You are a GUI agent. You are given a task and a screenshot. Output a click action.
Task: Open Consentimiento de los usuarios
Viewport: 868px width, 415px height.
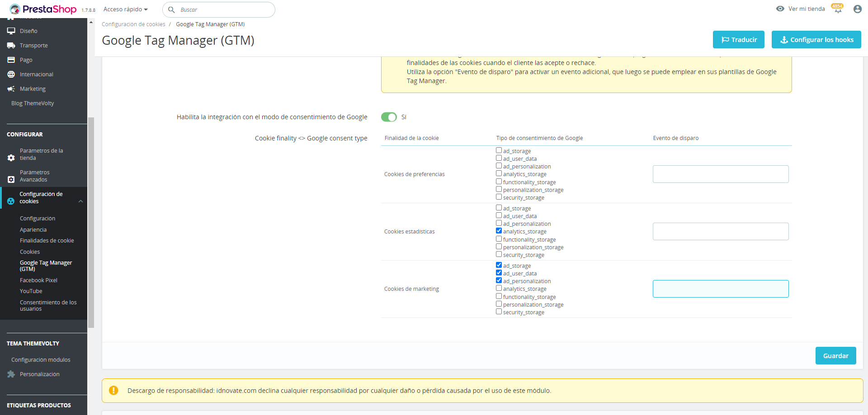coord(48,306)
